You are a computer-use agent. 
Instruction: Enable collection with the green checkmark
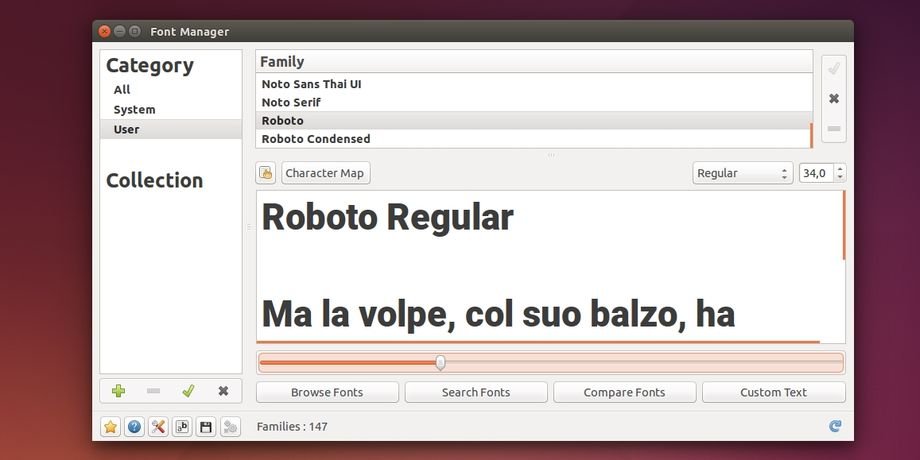pos(188,391)
